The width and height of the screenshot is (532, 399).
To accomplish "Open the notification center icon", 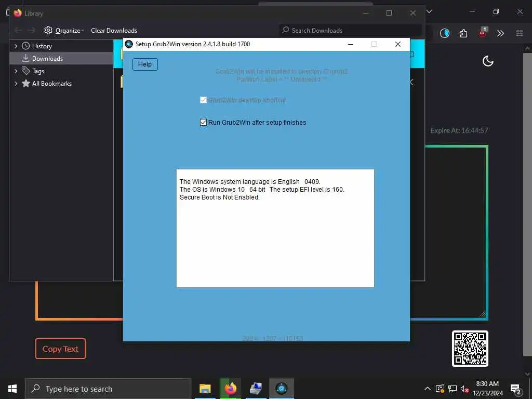I will pos(515,389).
